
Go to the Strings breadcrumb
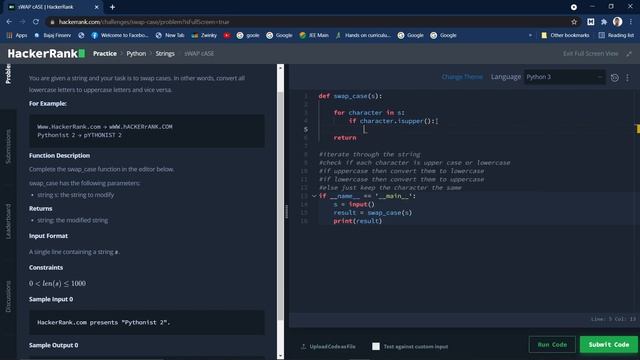click(165, 53)
